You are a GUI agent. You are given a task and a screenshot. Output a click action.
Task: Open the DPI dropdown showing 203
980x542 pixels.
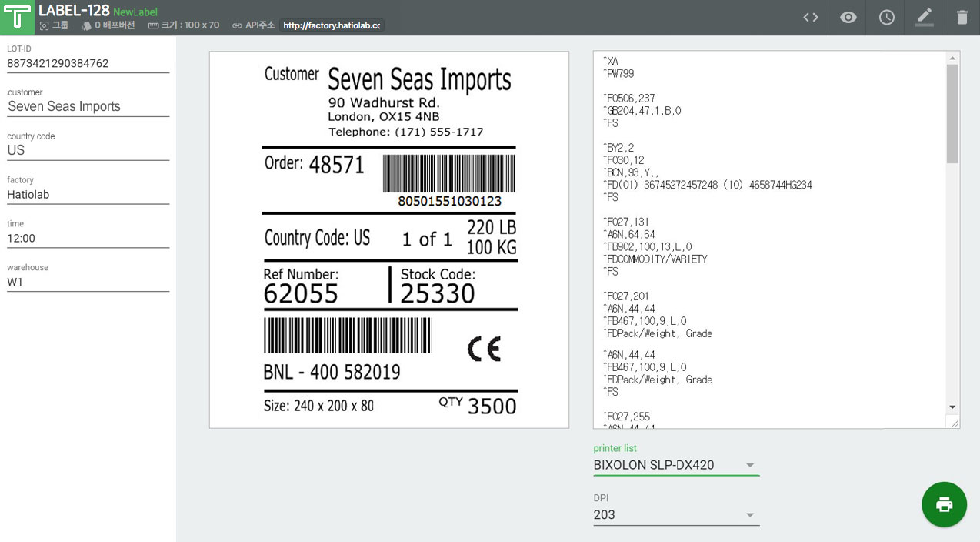[676, 515]
